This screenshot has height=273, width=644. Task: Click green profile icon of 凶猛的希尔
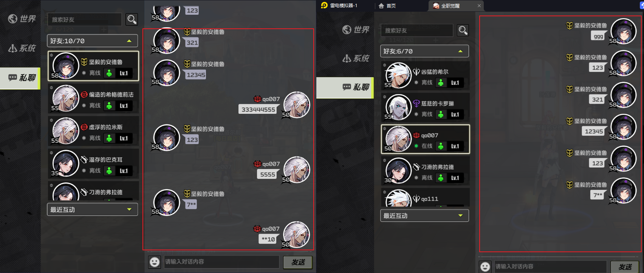[441, 83]
